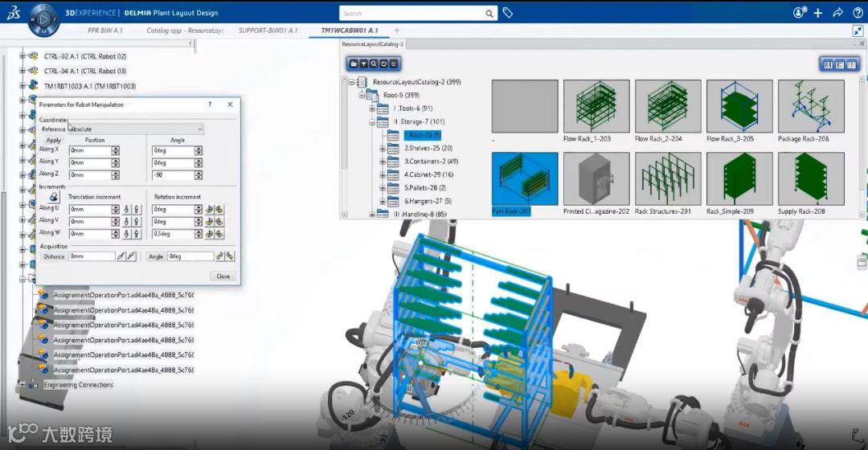Expand the I.Tools-6 catalog node
This screenshot has width=868, height=450.
pyautogui.click(x=372, y=108)
